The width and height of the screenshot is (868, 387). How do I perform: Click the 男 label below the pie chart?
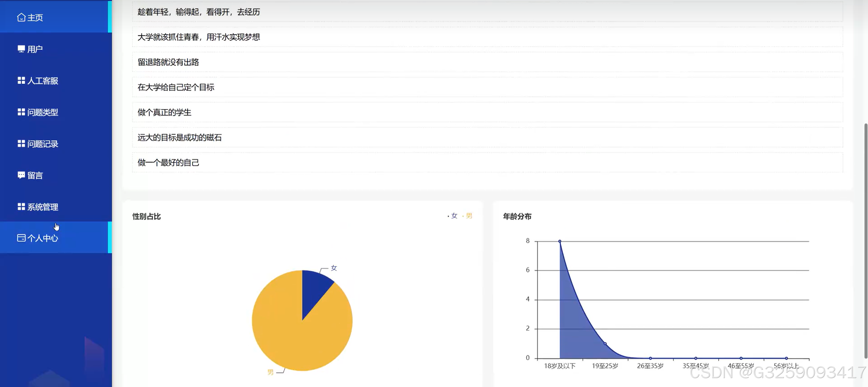271,372
